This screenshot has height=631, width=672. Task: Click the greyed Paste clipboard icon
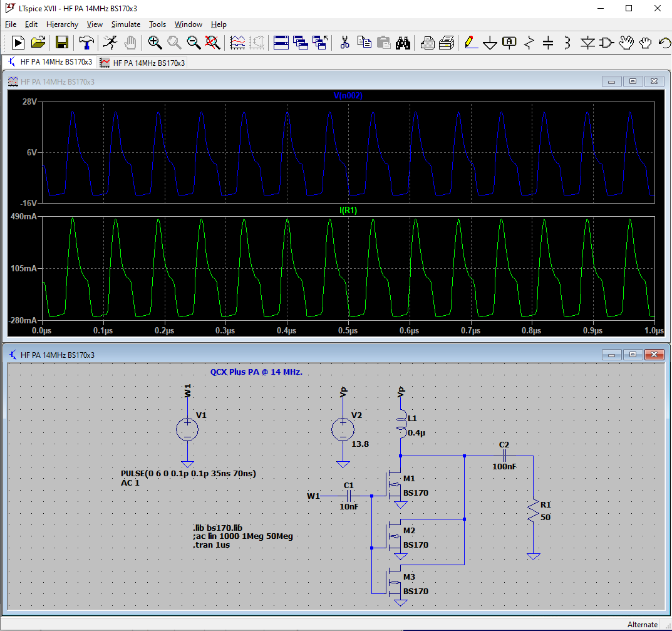pos(384,43)
